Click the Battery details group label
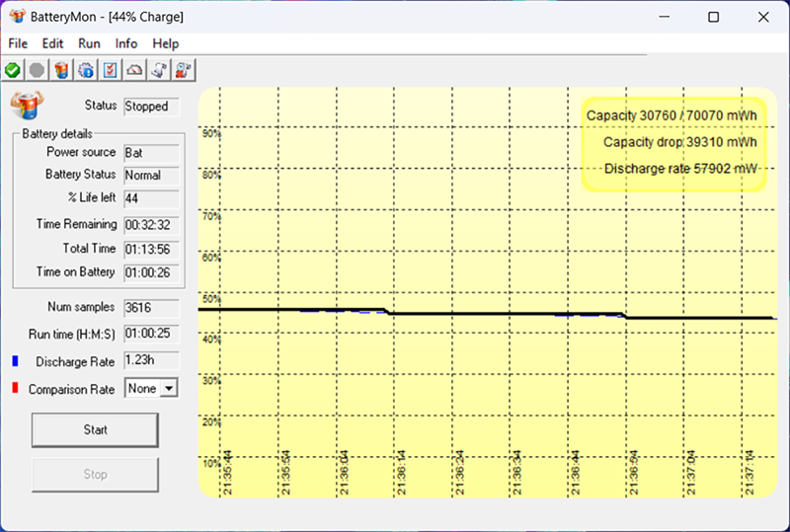The width and height of the screenshot is (790, 532). [57, 134]
